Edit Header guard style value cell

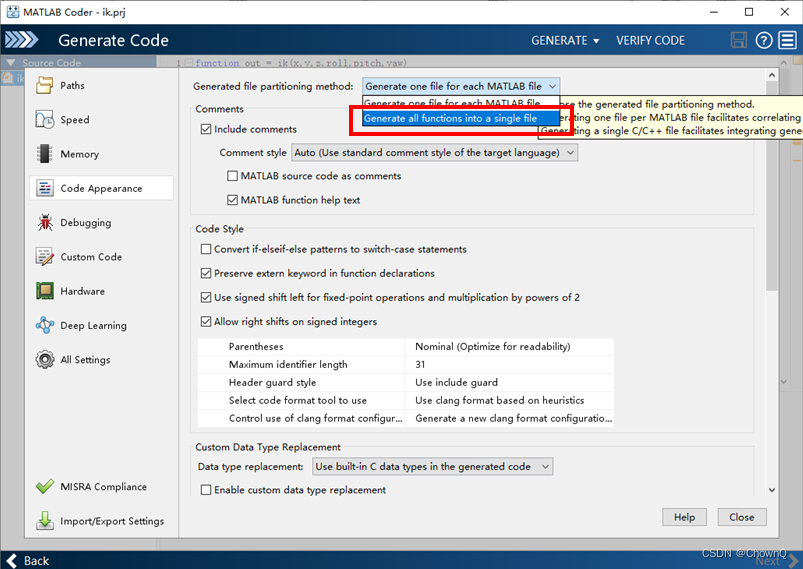click(x=509, y=383)
